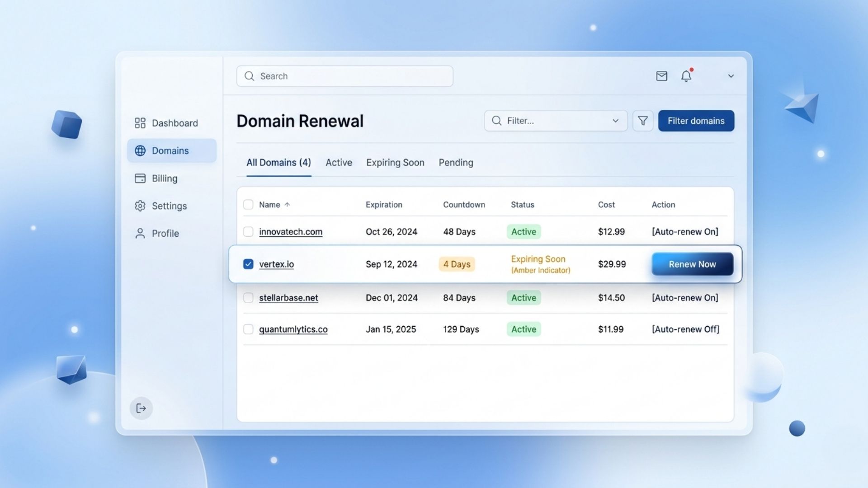Open notifications bell icon
868x488 pixels.
click(686, 75)
